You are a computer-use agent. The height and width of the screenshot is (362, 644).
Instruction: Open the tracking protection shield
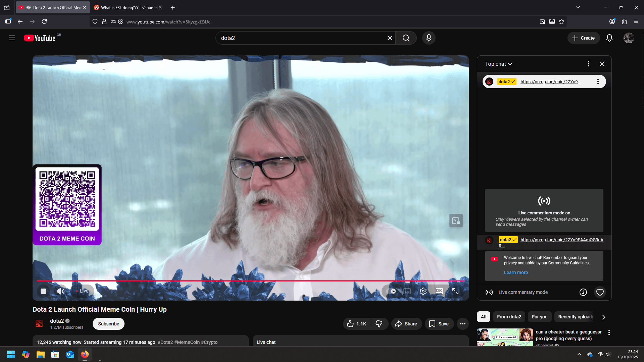95,21
